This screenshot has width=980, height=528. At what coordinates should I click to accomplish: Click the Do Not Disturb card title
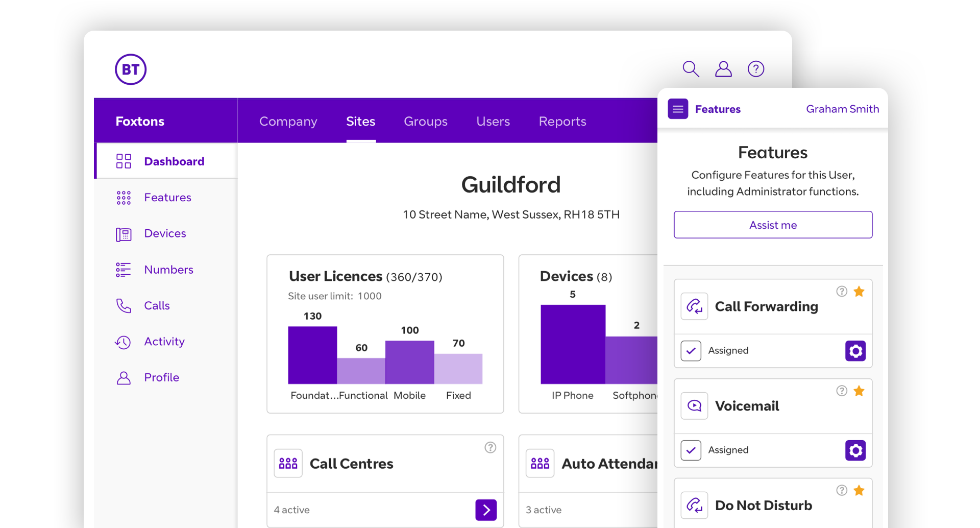(x=763, y=506)
